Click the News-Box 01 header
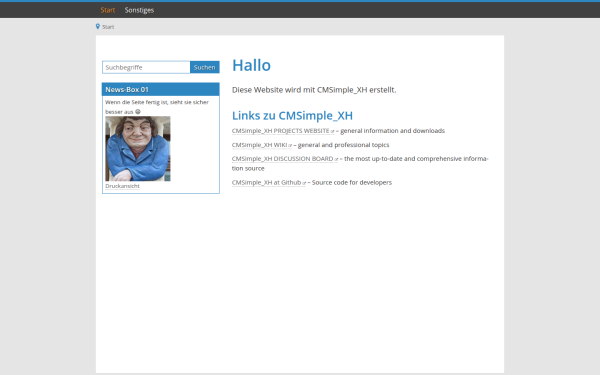Image resolution: width=600 pixels, height=375 pixels. (x=161, y=90)
